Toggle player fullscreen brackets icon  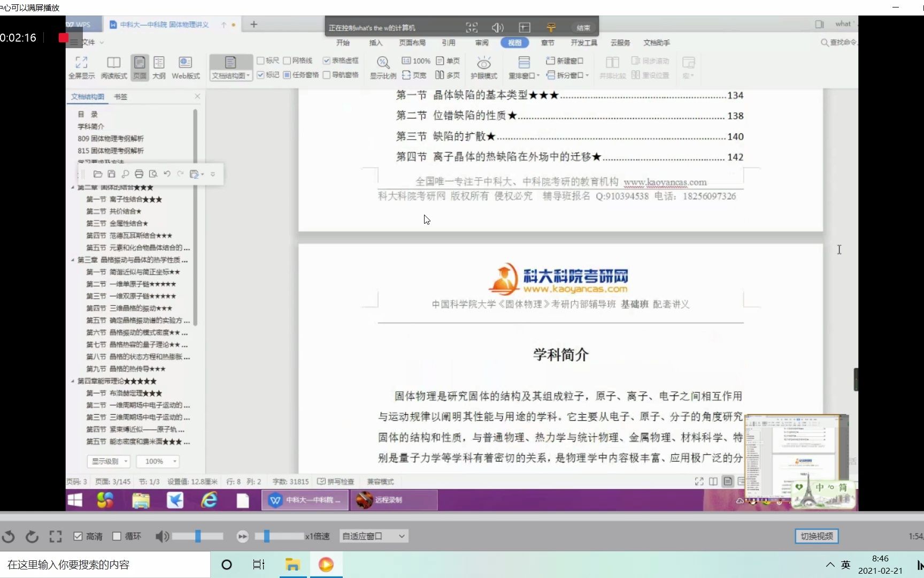[x=56, y=536]
